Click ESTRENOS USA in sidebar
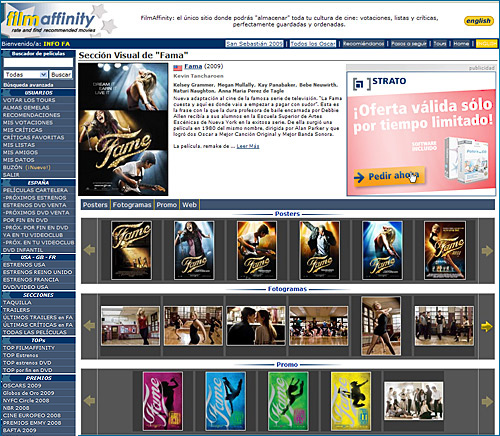This screenshot has height=436, width=500. click(24, 265)
